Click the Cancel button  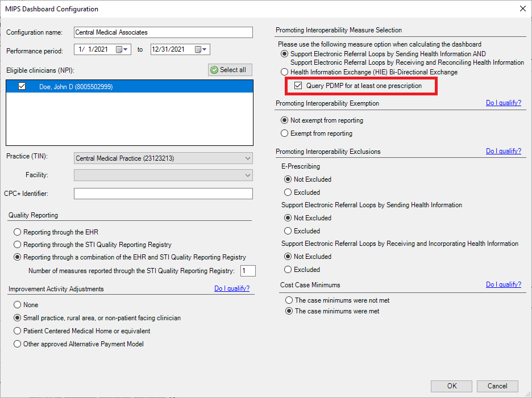pyautogui.click(x=497, y=386)
